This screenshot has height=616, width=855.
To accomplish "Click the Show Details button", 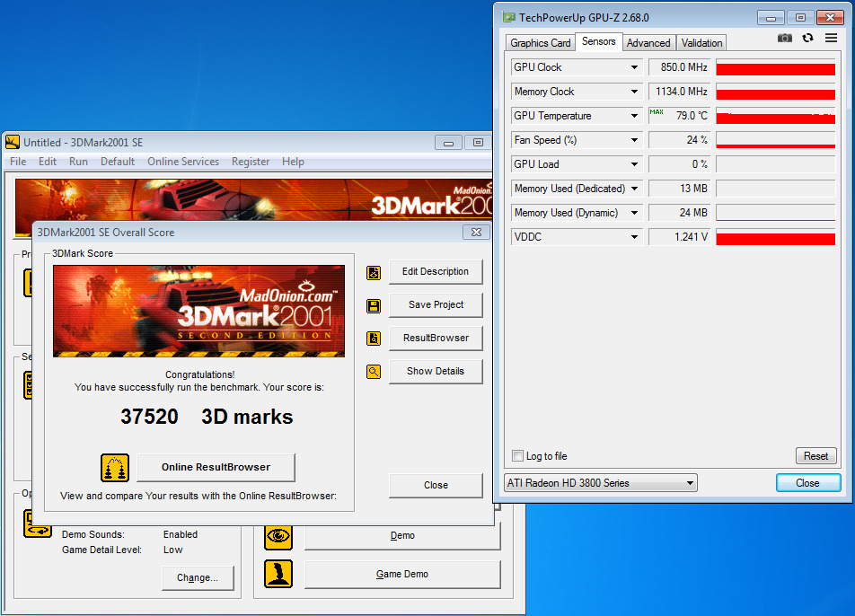I will click(x=436, y=371).
